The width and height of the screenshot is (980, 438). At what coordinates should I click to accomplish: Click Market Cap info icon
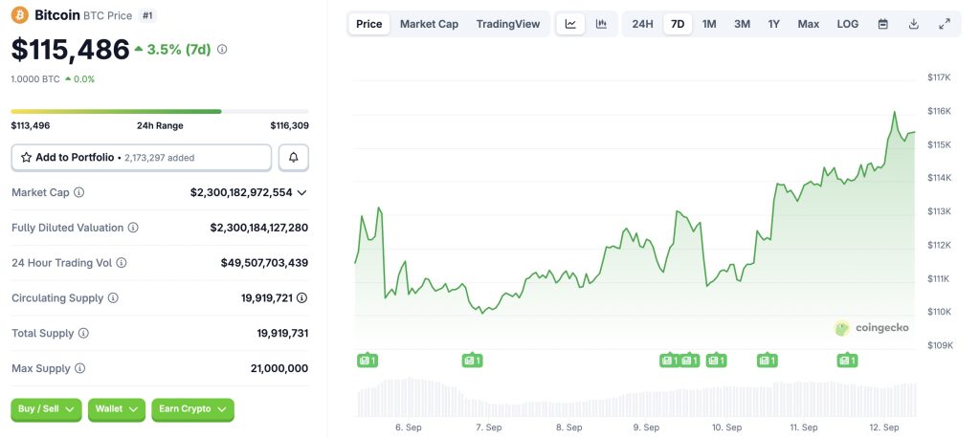[78, 192]
